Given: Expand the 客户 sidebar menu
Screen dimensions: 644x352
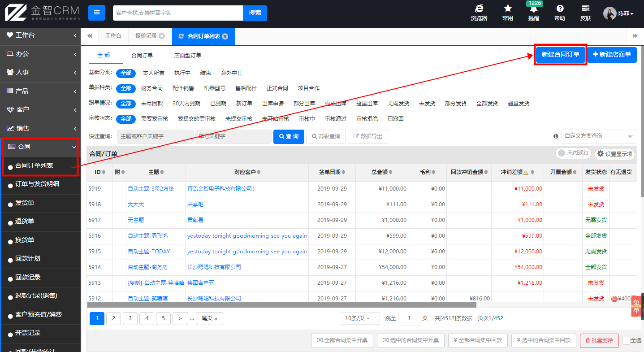Looking at the screenshot, I should click(40, 109).
